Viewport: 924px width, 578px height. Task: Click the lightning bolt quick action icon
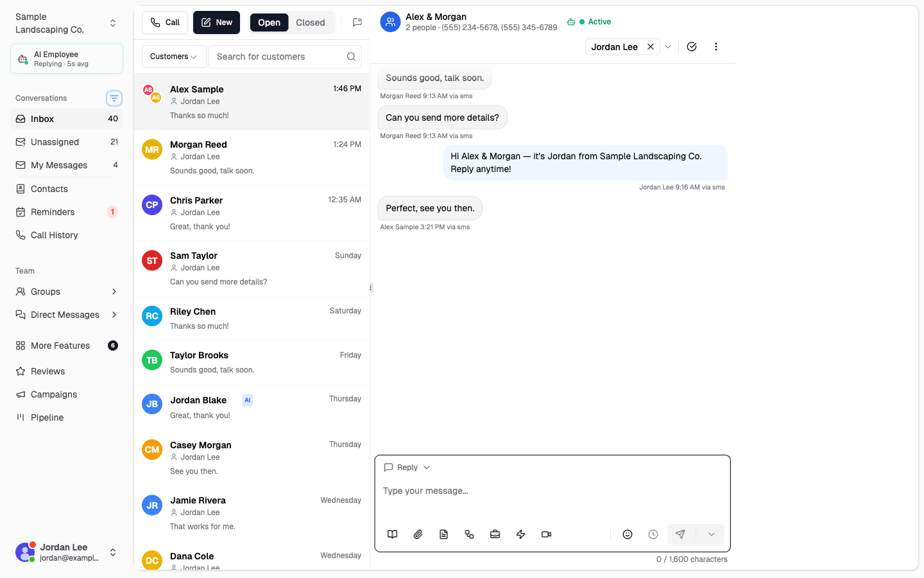click(521, 534)
